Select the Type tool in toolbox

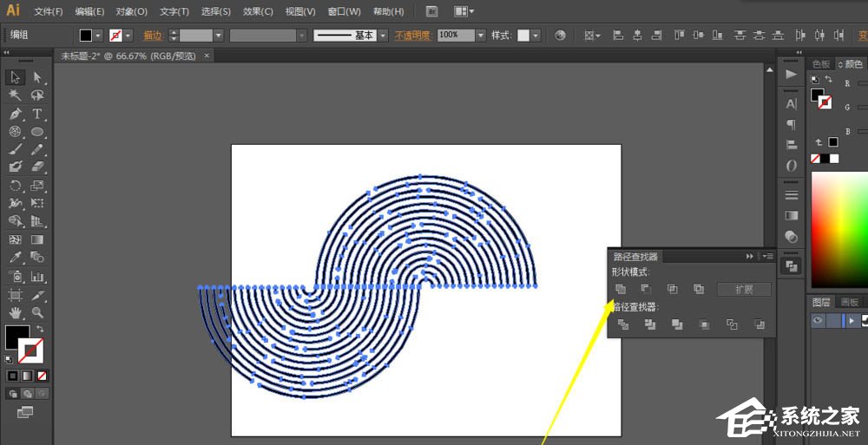[x=37, y=114]
